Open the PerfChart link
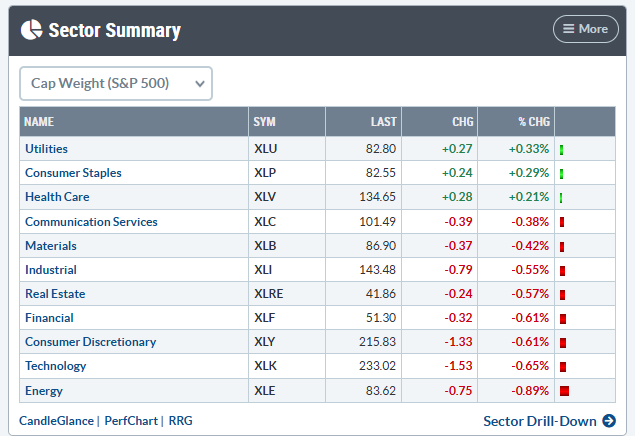 pos(131,421)
